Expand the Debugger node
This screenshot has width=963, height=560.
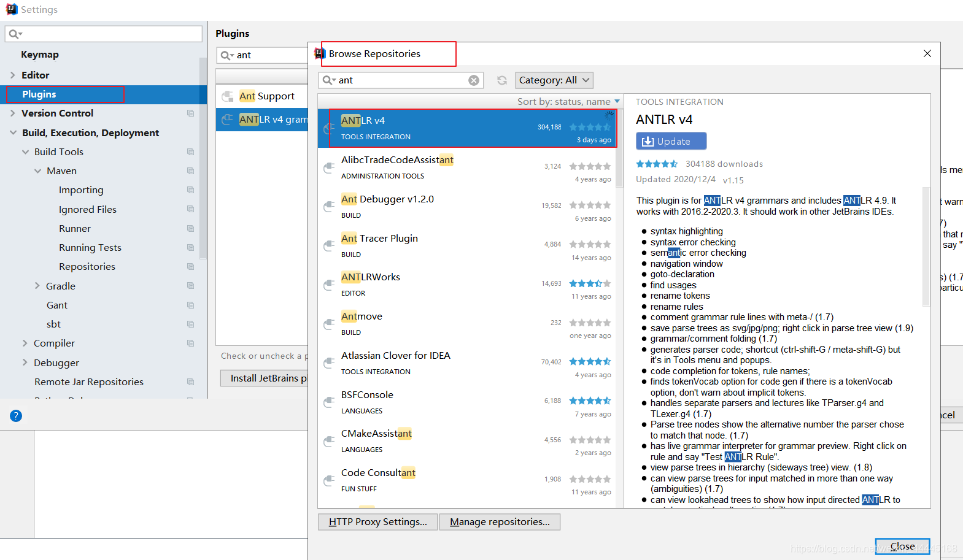[25, 362]
